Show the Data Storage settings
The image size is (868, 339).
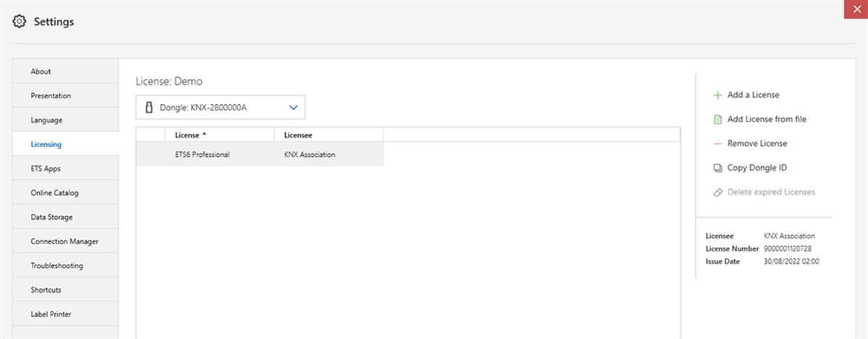click(x=66, y=217)
